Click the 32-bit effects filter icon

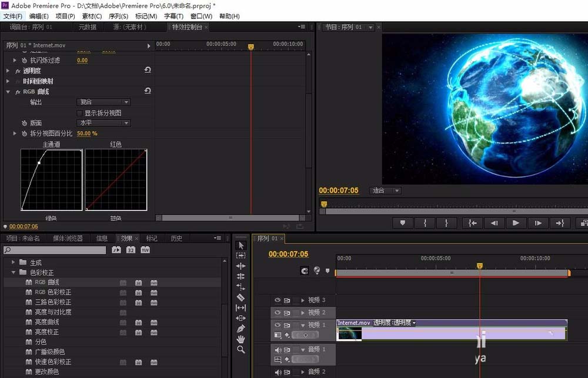[131, 250]
